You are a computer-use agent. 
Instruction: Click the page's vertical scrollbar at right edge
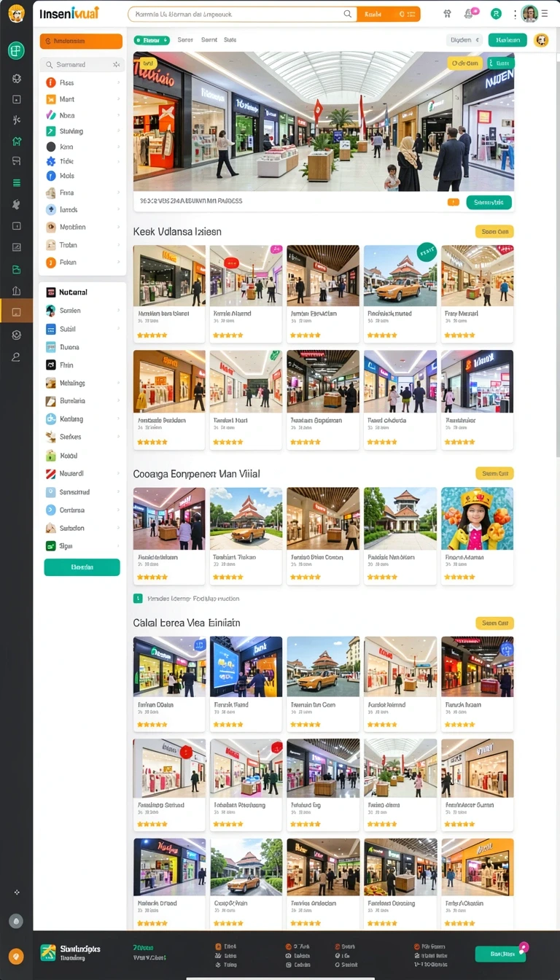[x=557, y=255]
